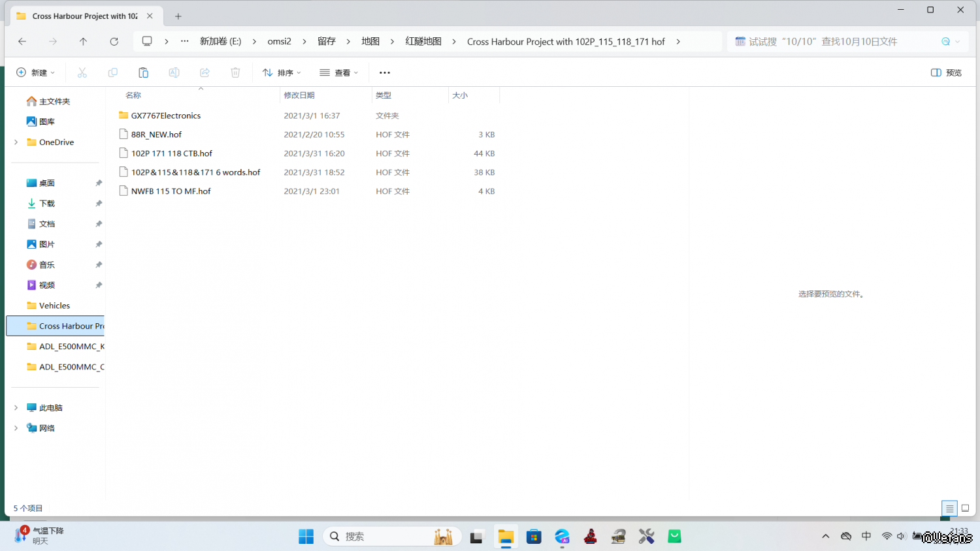Open the sort options dropdown

pyautogui.click(x=282, y=72)
